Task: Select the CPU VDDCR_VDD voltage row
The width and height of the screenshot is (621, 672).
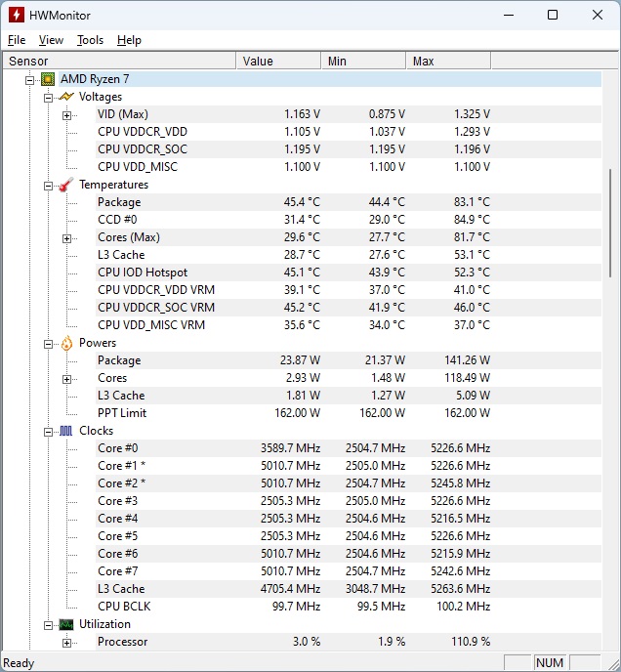Action: tap(349, 132)
